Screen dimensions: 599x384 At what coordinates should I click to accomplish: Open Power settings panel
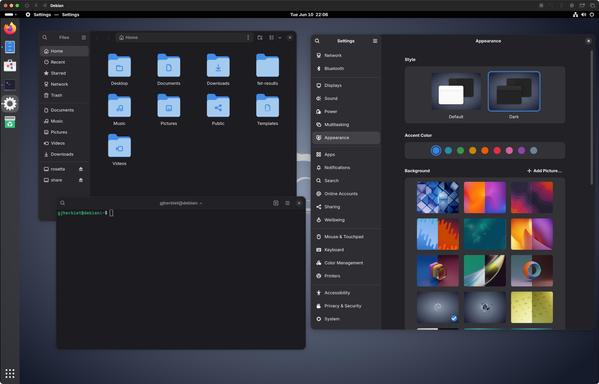(x=346, y=112)
